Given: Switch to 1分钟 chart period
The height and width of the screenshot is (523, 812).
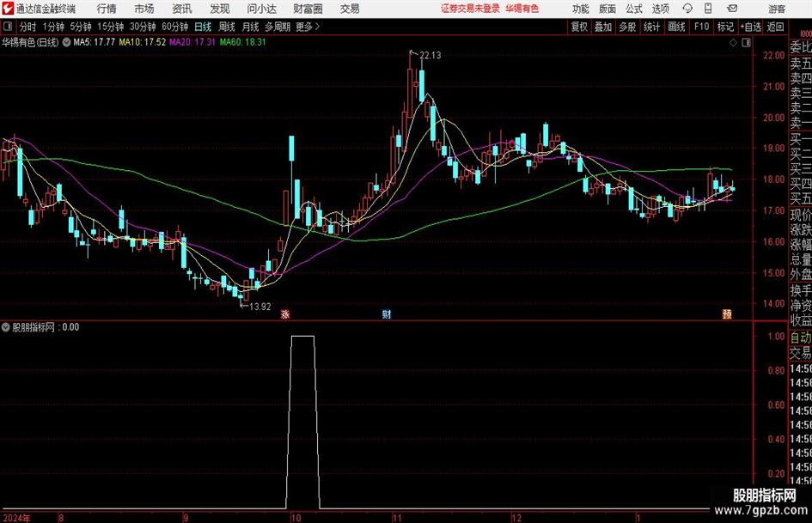Looking at the screenshot, I should point(52,27).
